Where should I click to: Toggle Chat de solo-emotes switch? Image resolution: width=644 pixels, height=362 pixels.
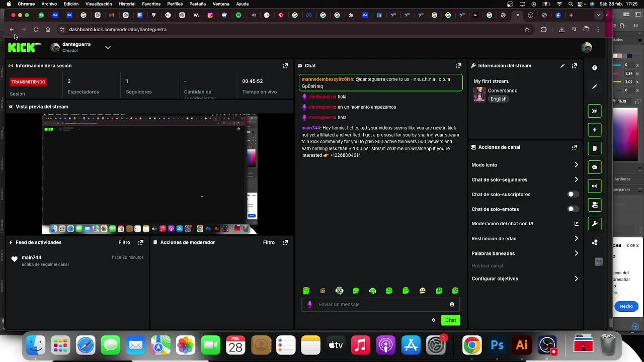tap(573, 209)
